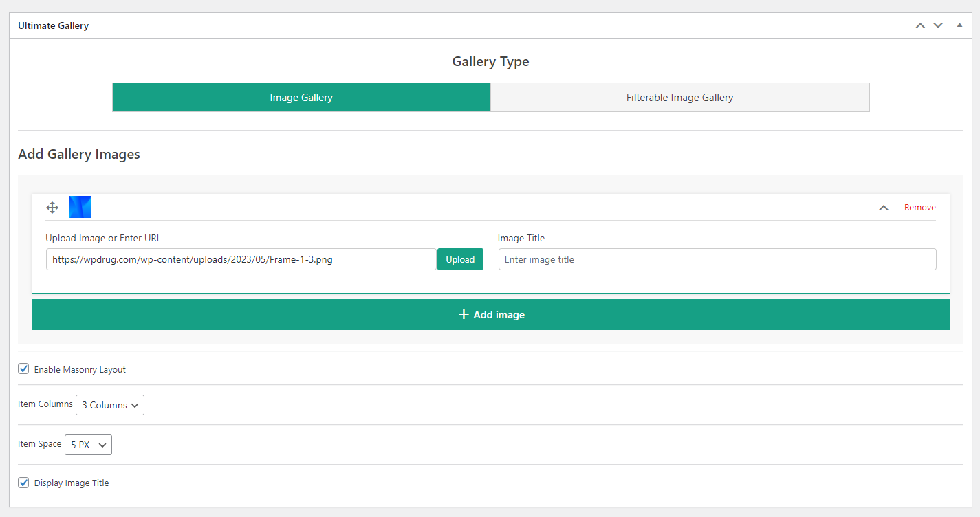
Task: Toggle the Ultimate Gallery panel collapse triangle
Action: [959, 25]
